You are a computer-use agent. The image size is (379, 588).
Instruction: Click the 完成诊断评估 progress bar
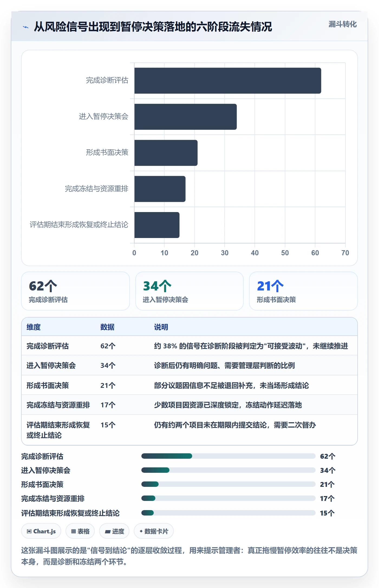[228, 456]
